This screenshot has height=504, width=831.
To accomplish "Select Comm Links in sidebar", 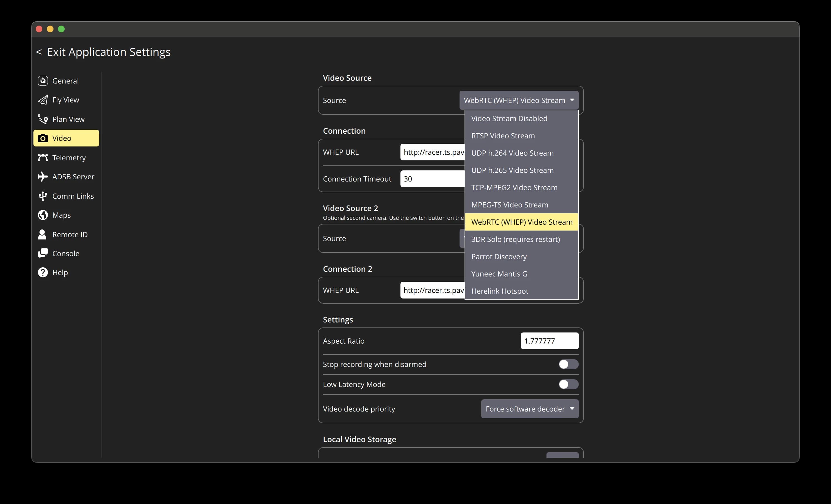I will 66,196.
